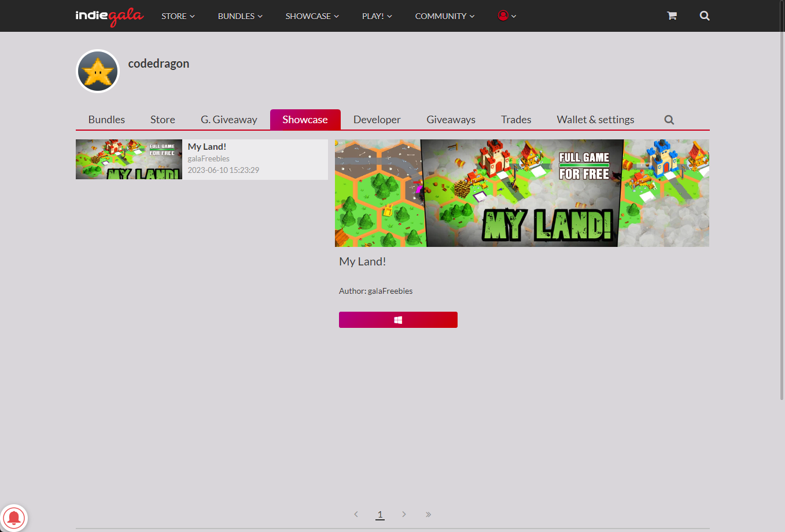Switch to the Developer tab
This screenshot has width=785, height=532.
pos(377,120)
